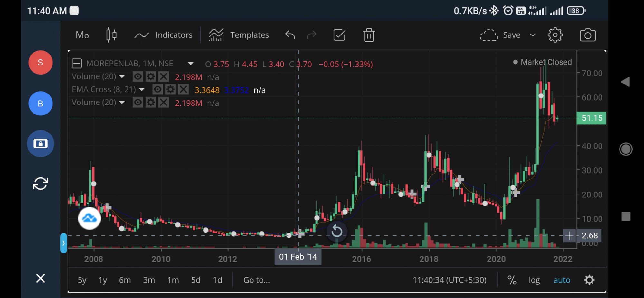Open settings of the first Volume (20) indicator
The height and width of the screenshot is (298, 644).
[x=151, y=77]
